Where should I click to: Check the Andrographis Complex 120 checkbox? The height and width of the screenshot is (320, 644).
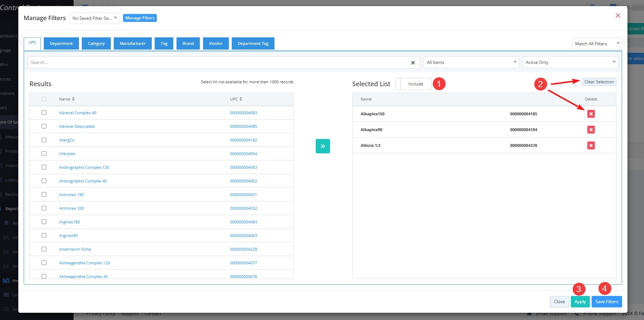(x=44, y=167)
